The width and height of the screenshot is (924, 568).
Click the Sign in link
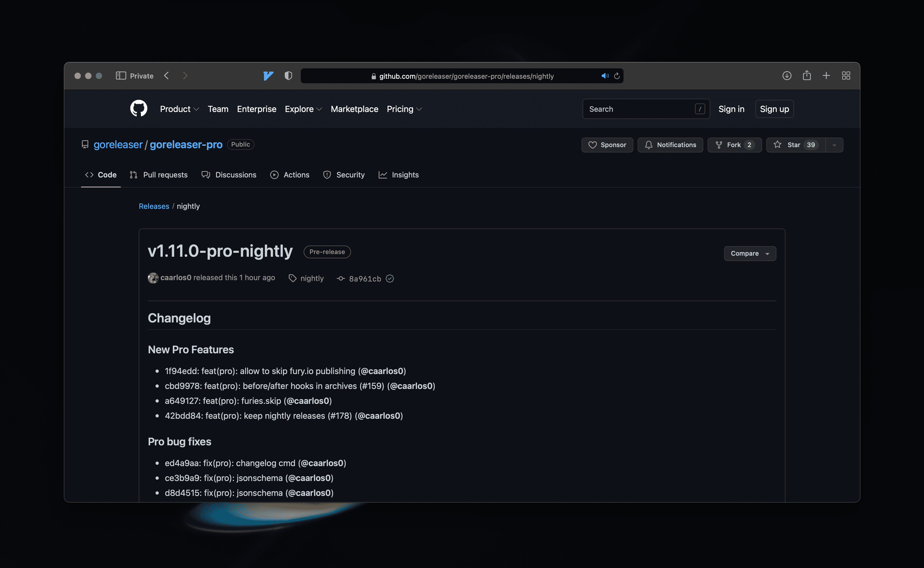coord(731,109)
